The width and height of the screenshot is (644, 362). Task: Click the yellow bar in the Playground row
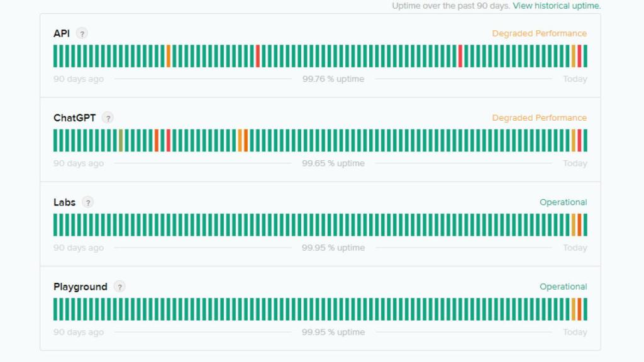click(574, 309)
